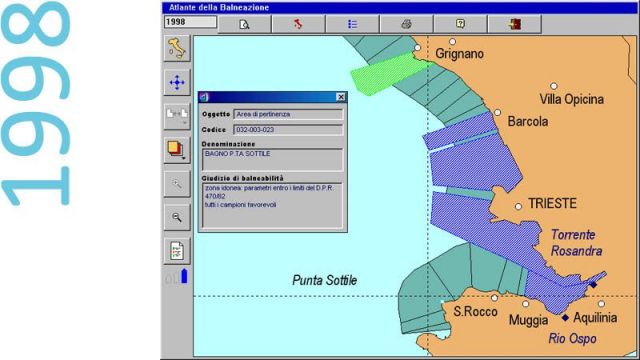The height and width of the screenshot is (360, 640).
Task: Open the checklist legend document tool
Action: pyautogui.click(x=177, y=251)
